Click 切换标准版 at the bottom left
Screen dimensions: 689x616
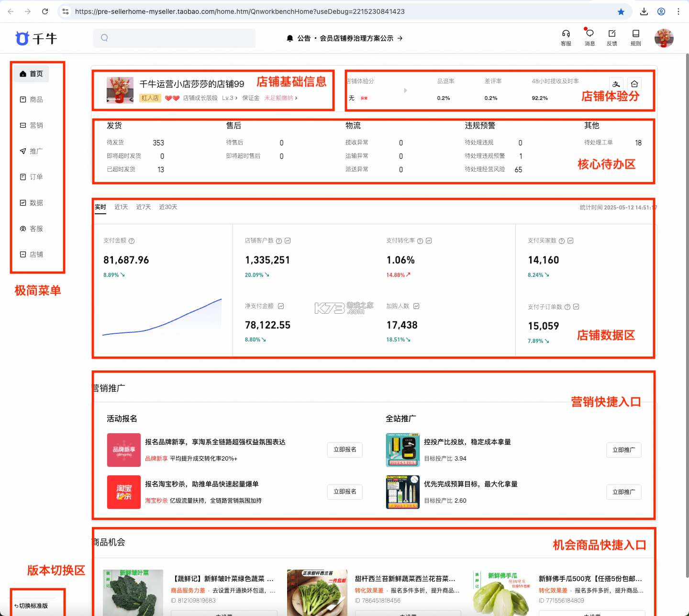click(x=31, y=606)
